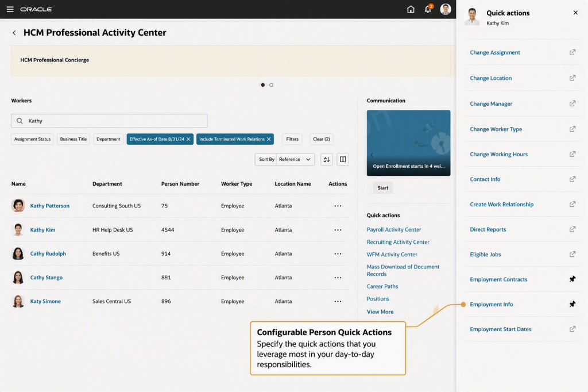
Task: Open the column layout button
Action: tap(343, 159)
